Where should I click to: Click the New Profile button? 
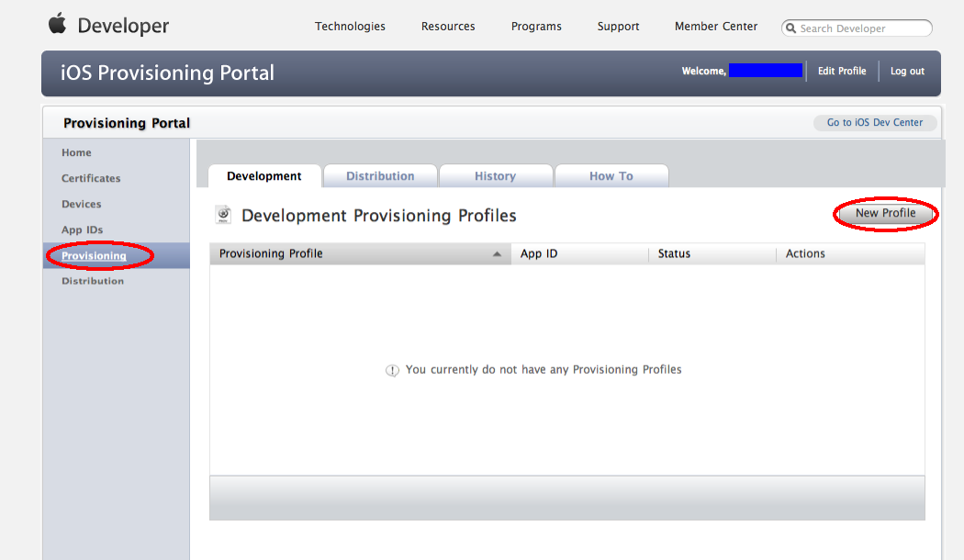point(885,213)
